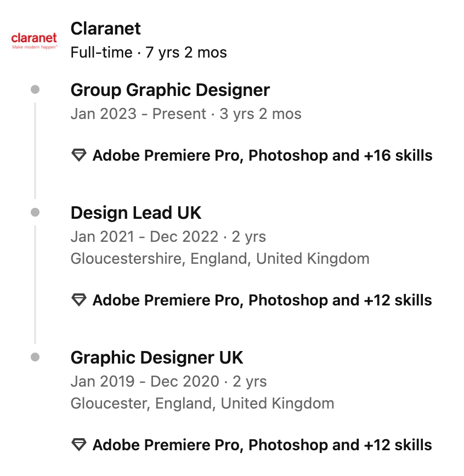Click diamond skills icon under Group Graphic Designer
This screenshot has height=476, width=464.
click(x=80, y=156)
